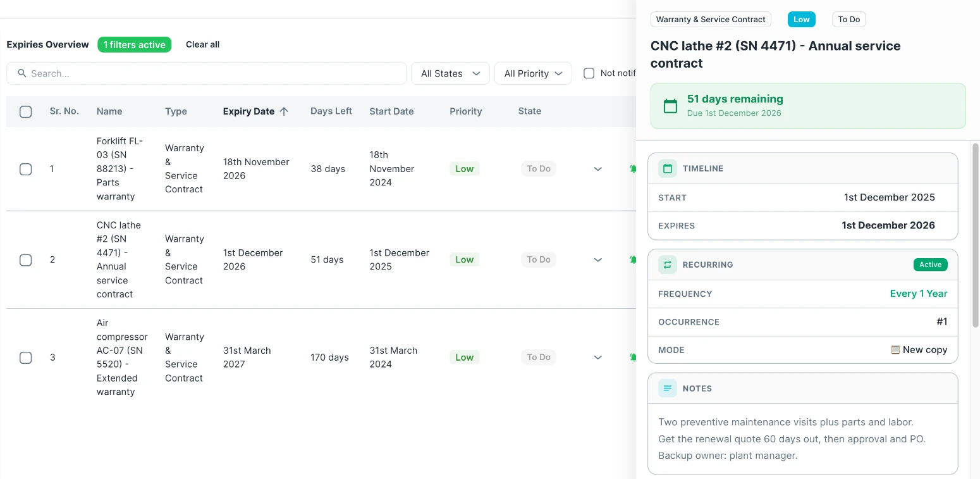The width and height of the screenshot is (980, 479).
Task: Expand the CNC lathe #2 row chevron
Action: tap(597, 259)
